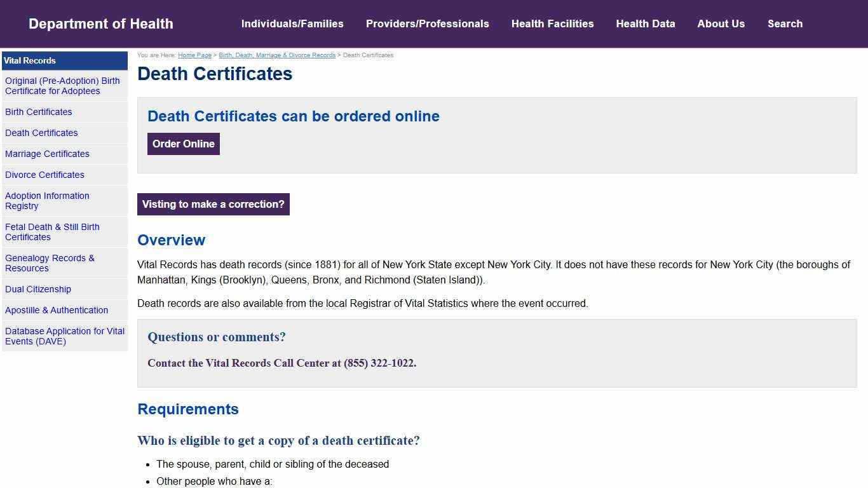Select Health Facilities in the navigation bar
Screen dimensions: 868x488
[553, 24]
